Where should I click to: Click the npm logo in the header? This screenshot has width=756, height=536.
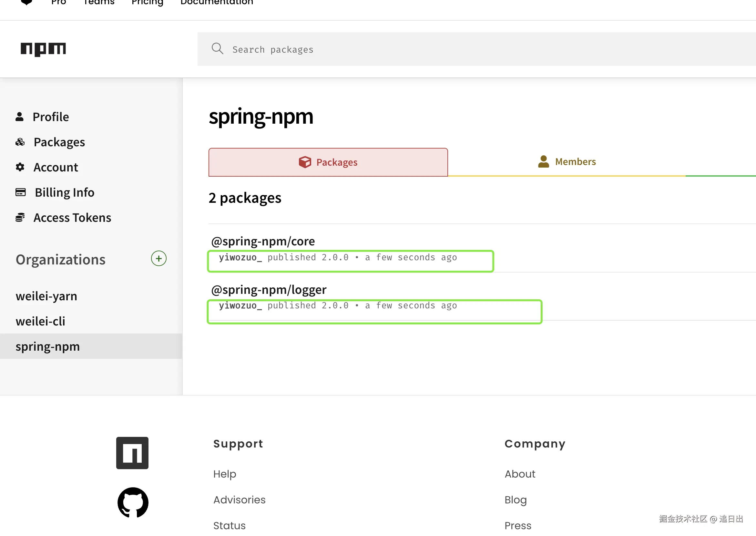43,49
